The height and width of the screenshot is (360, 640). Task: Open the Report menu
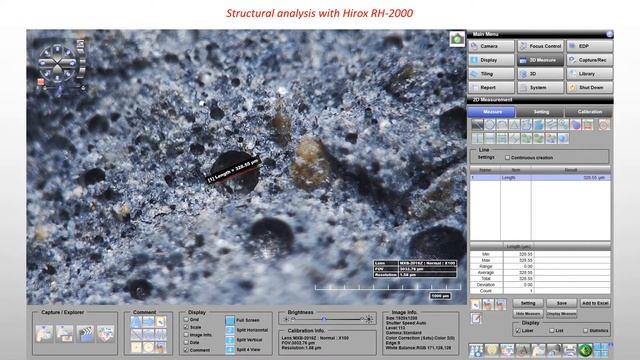491,87
